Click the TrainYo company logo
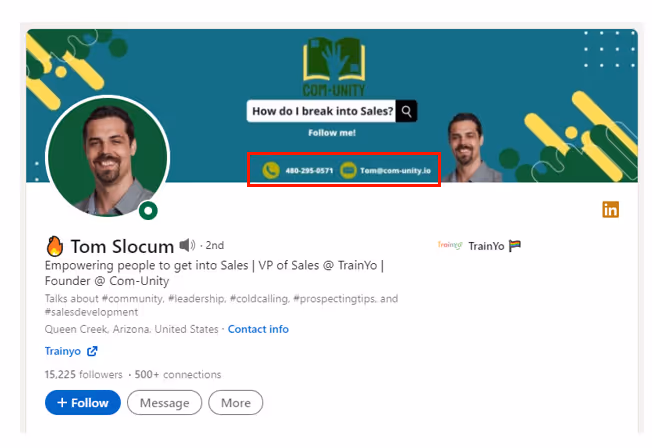The height and width of the screenshot is (448, 652). tap(450, 245)
